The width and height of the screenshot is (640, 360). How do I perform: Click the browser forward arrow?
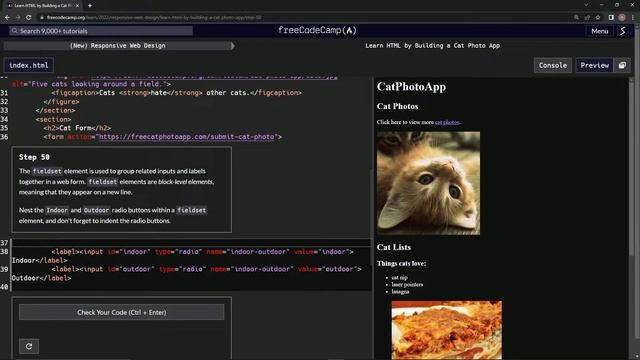18,18
